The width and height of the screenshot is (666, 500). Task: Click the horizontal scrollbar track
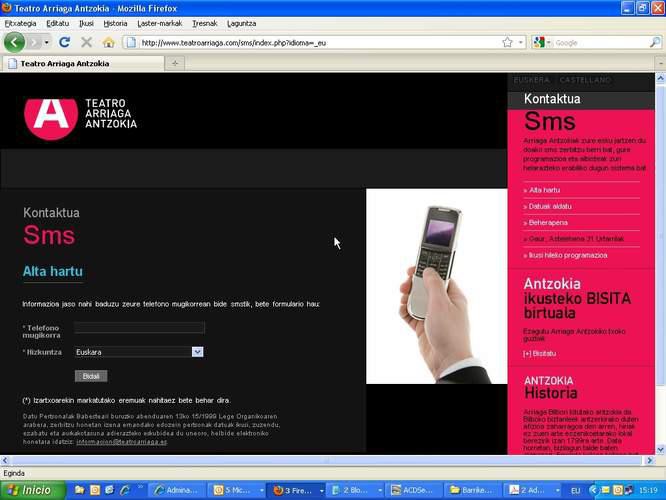tap(327, 460)
